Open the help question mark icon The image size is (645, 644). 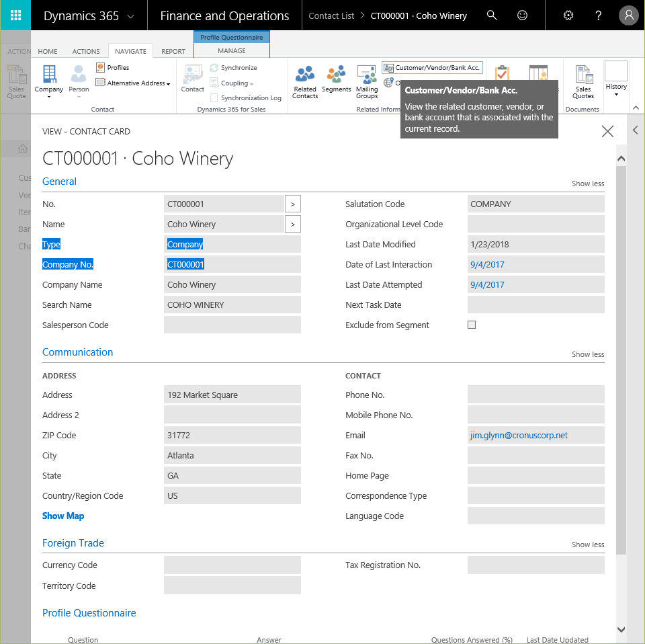point(598,15)
